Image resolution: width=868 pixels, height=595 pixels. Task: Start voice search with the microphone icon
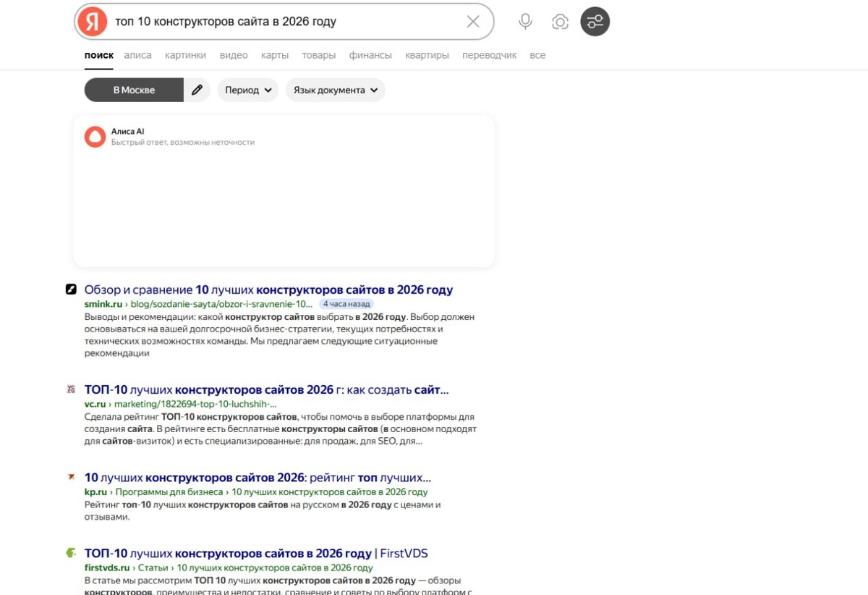[526, 22]
